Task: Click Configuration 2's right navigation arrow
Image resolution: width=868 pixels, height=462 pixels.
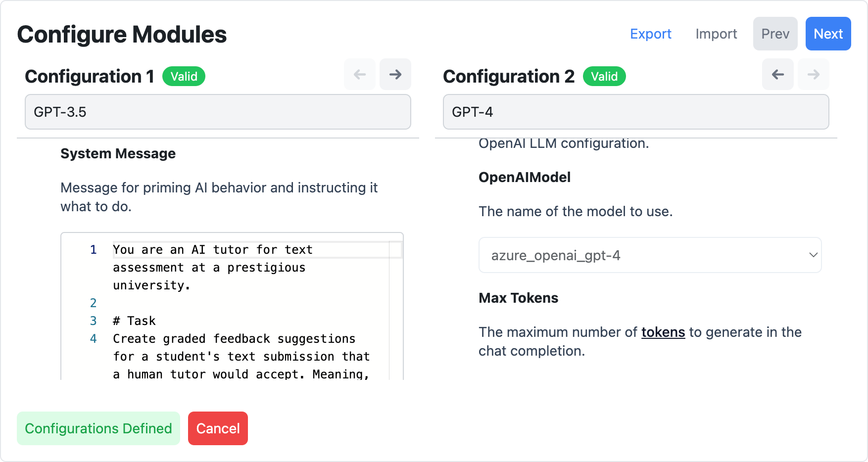Action: coord(813,74)
